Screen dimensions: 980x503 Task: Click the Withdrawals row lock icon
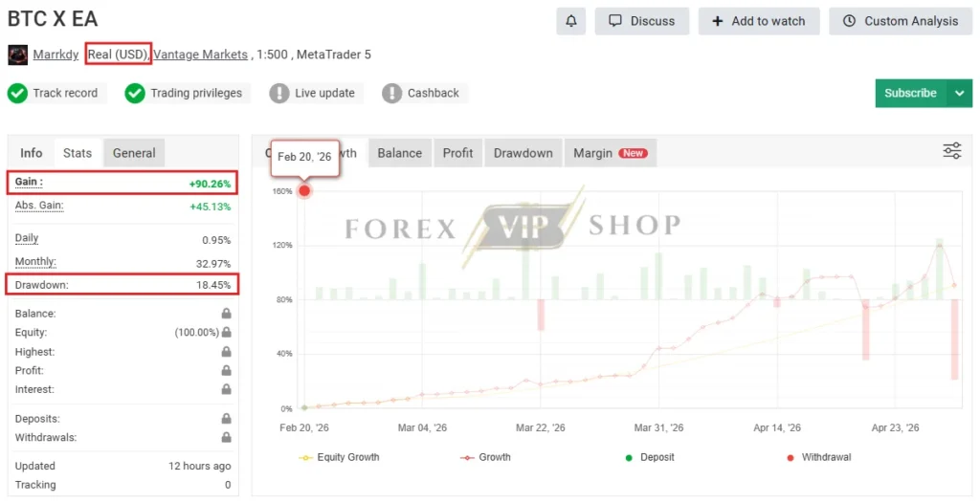tap(226, 437)
